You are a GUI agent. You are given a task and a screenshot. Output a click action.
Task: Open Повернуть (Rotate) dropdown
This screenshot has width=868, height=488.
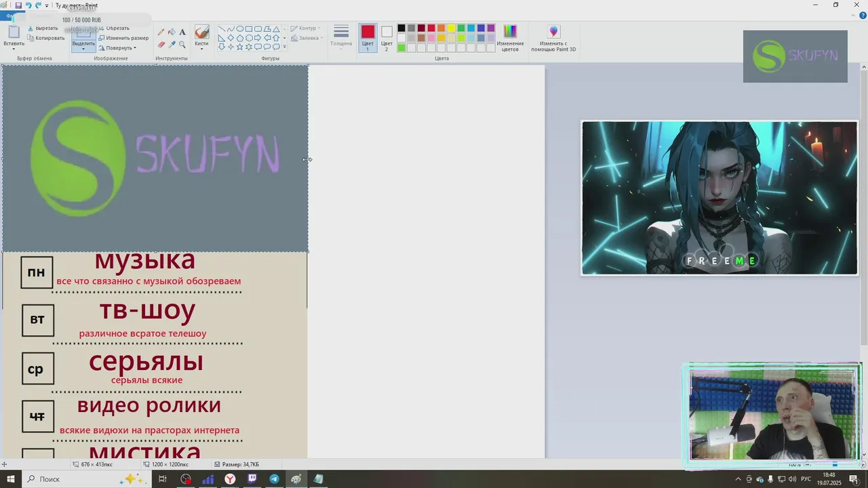(x=117, y=48)
